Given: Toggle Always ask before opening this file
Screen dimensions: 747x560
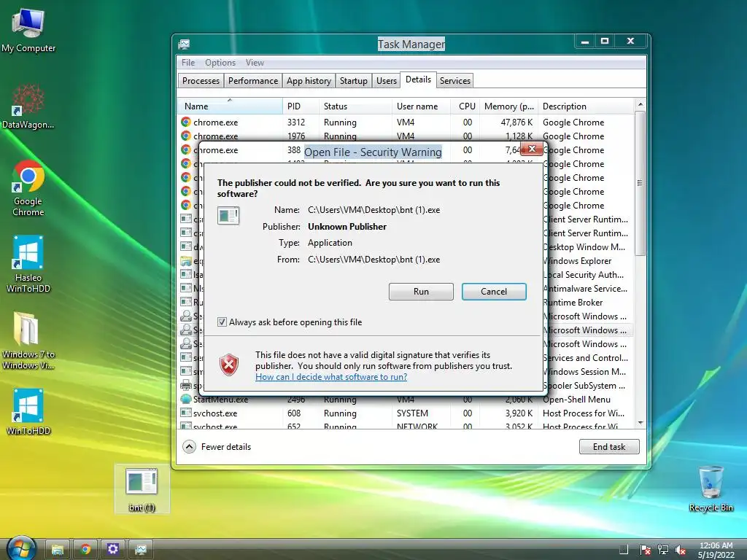Looking at the screenshot, I should click(222, 322).
